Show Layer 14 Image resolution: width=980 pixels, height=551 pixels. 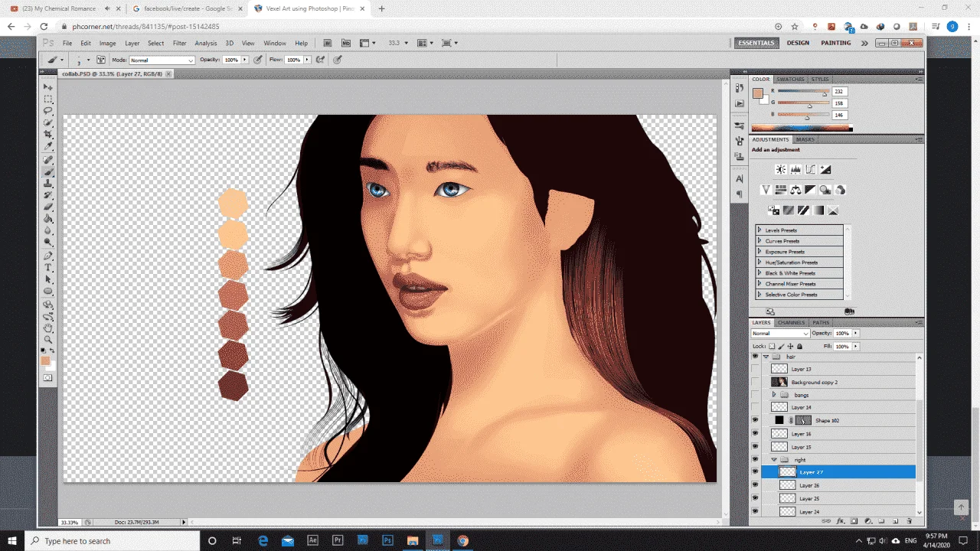tap(756, 408)
